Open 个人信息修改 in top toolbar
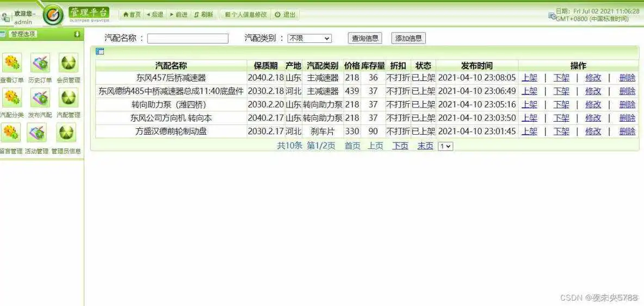 coord(246,14)
